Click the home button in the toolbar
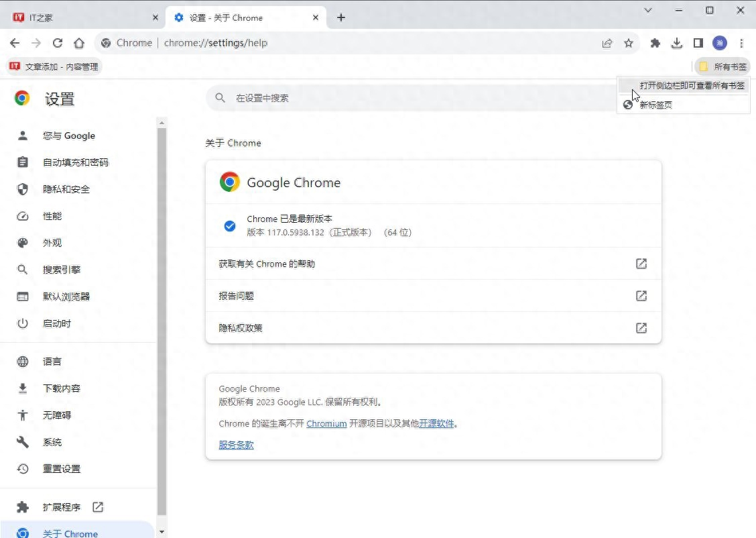 point(79,42)
